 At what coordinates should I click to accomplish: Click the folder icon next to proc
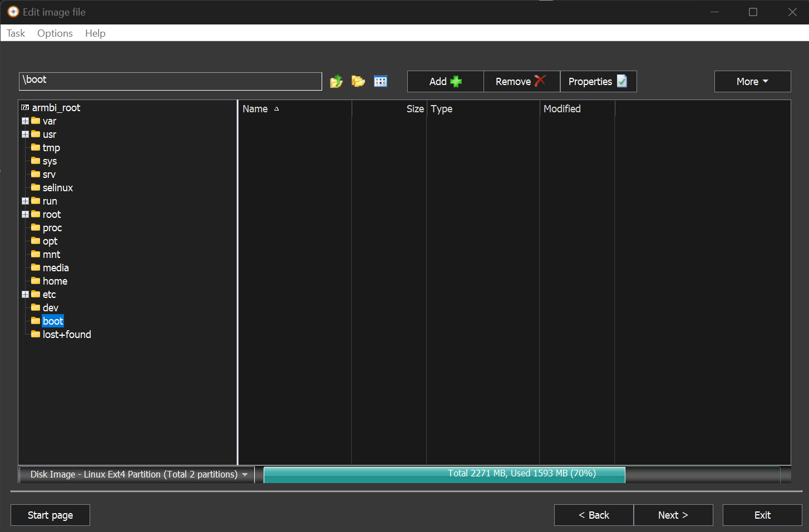(36, 227)
